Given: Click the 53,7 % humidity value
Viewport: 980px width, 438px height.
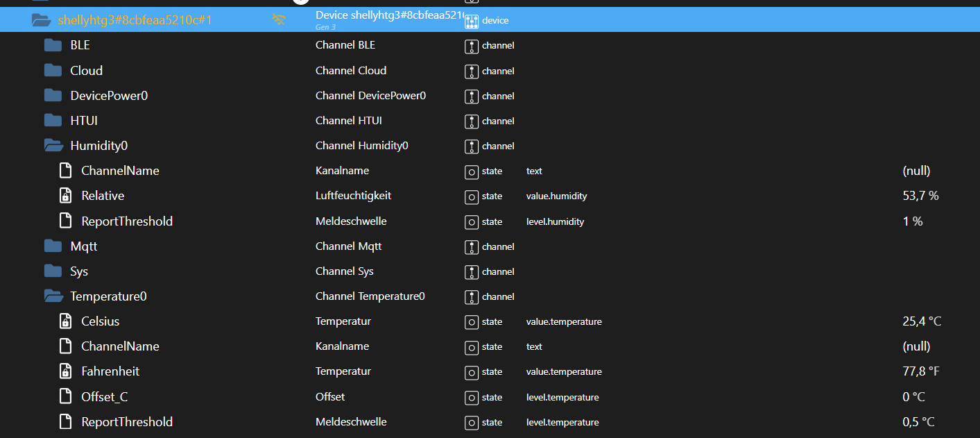Looking at the screenshot, I should coord(920,196).
